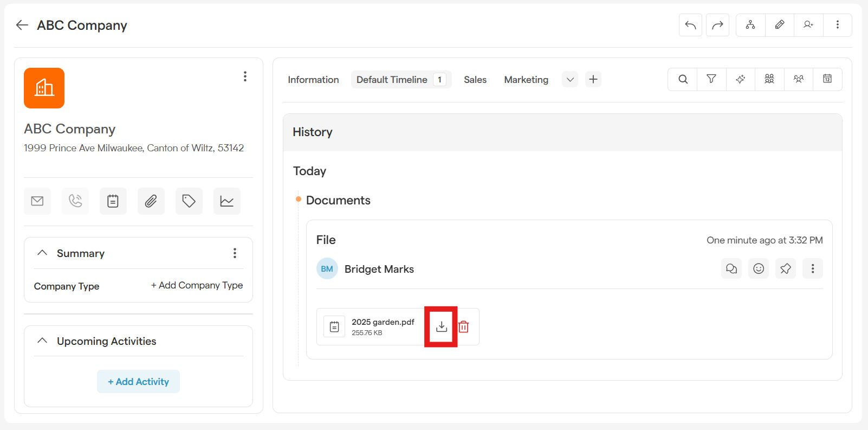Go back using the left arrow
This screenshot has height=430, width=868.
coord(22,25)
